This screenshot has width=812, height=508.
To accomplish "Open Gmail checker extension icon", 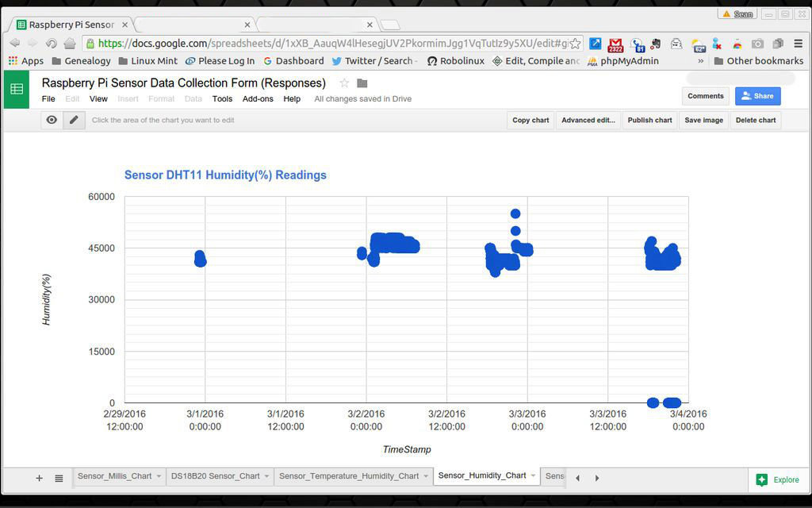I will (615, 44).
